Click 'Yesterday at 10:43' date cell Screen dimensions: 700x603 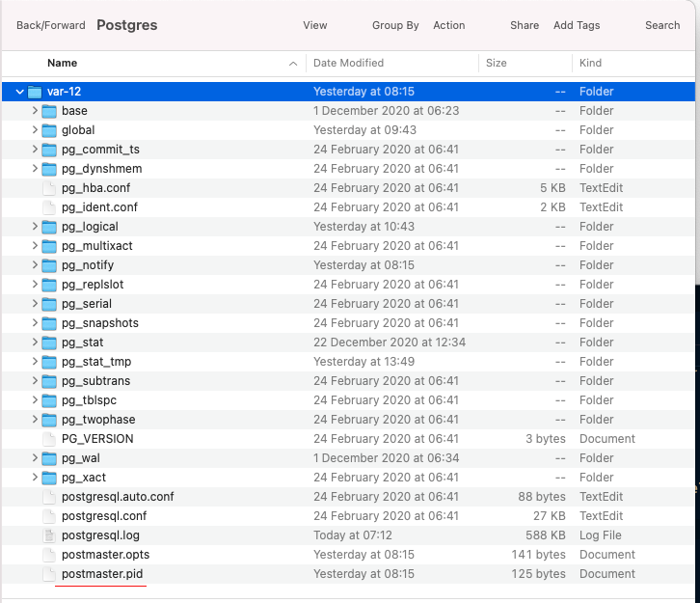(x=363, y=227)
